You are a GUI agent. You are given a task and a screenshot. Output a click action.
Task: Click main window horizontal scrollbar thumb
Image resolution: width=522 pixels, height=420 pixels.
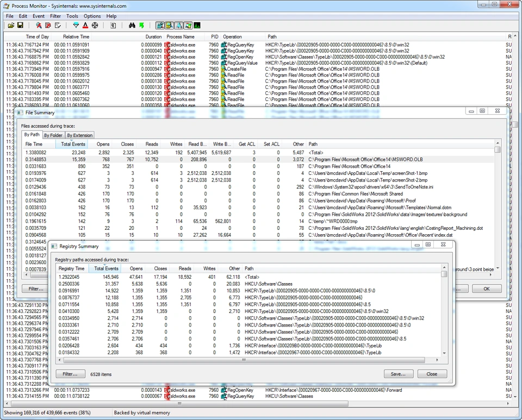[x=180, y=403]
